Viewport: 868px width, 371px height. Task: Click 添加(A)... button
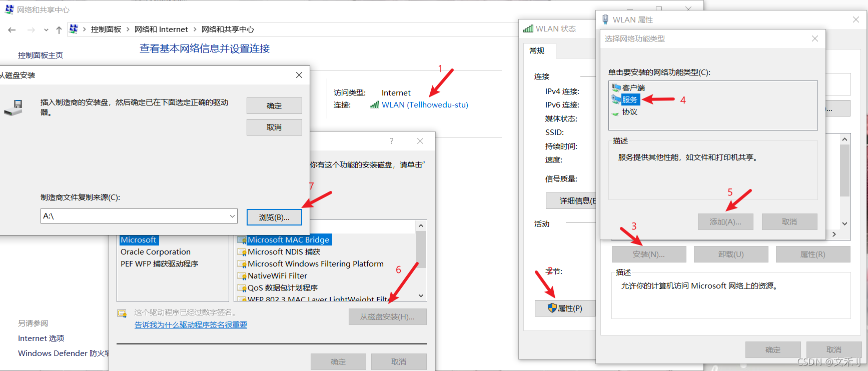point(725,222)
